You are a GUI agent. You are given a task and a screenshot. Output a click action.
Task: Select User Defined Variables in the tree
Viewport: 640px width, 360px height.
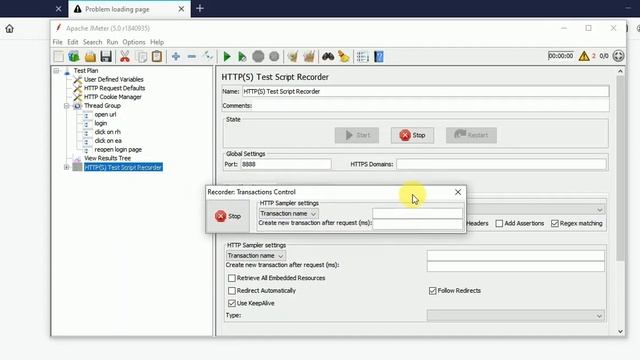tap(113, 79)
